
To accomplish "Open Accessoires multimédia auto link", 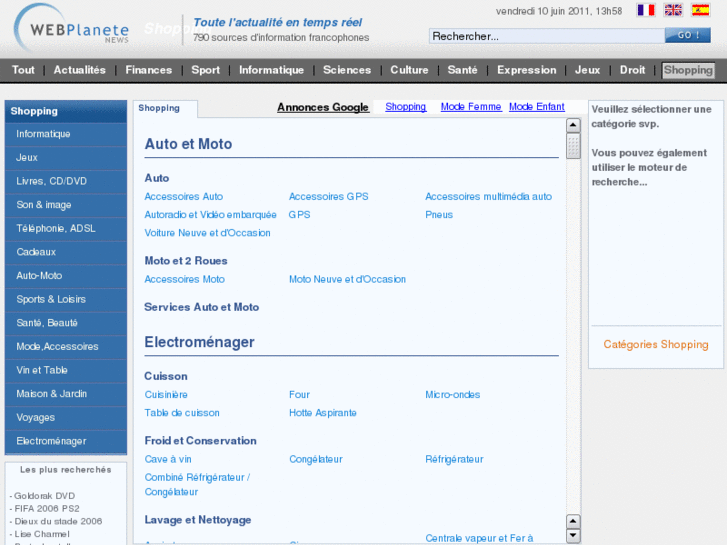I will tap(489, 197).
